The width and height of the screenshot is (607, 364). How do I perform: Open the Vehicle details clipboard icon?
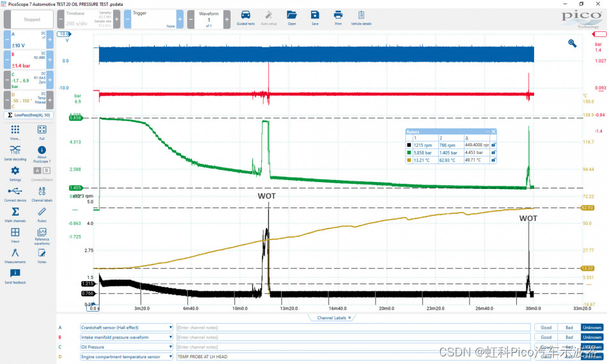[361, 17]
